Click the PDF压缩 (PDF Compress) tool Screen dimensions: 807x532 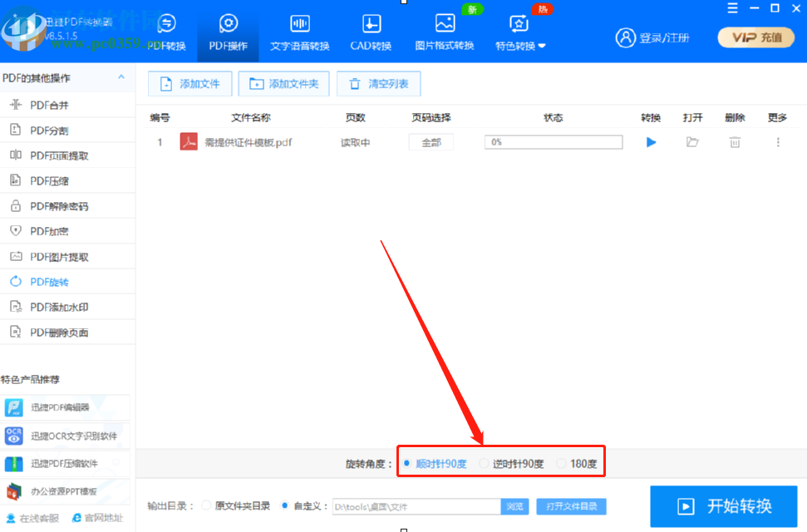[50, 180]
